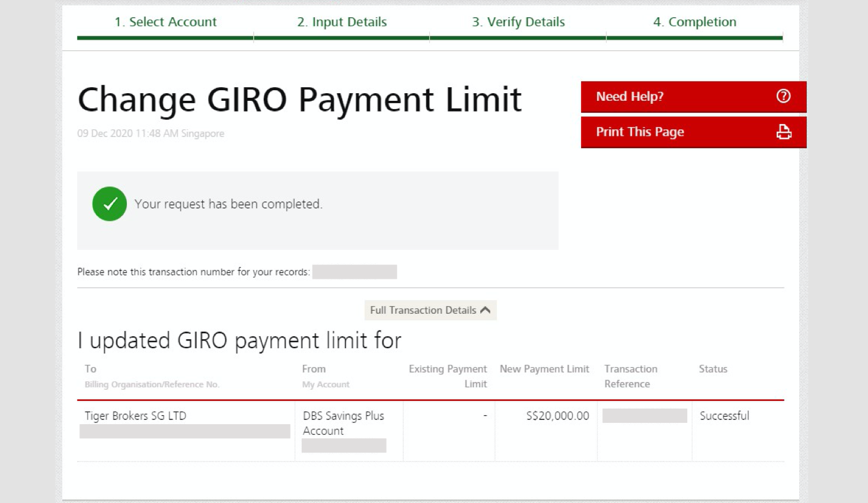Click the redacted account number under DBS Savings
Viewport: 868px width, 503px height.
[344, 445]
